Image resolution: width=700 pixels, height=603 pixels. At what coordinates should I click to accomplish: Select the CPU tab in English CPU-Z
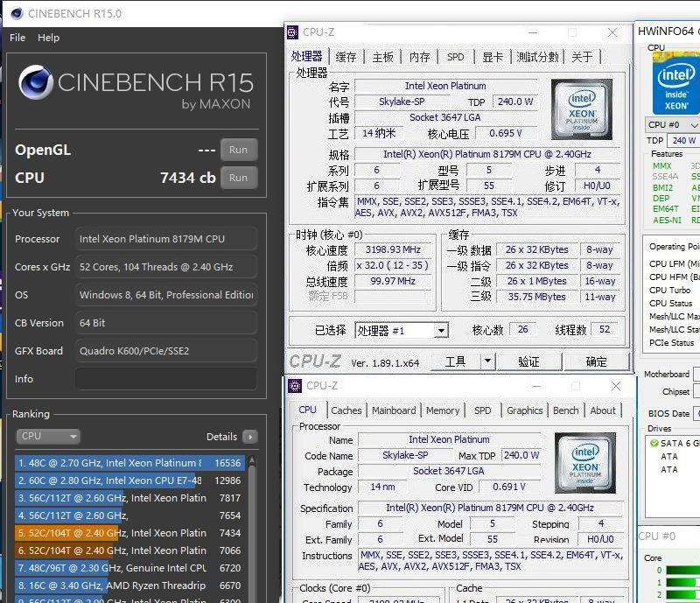pos(308,410)
